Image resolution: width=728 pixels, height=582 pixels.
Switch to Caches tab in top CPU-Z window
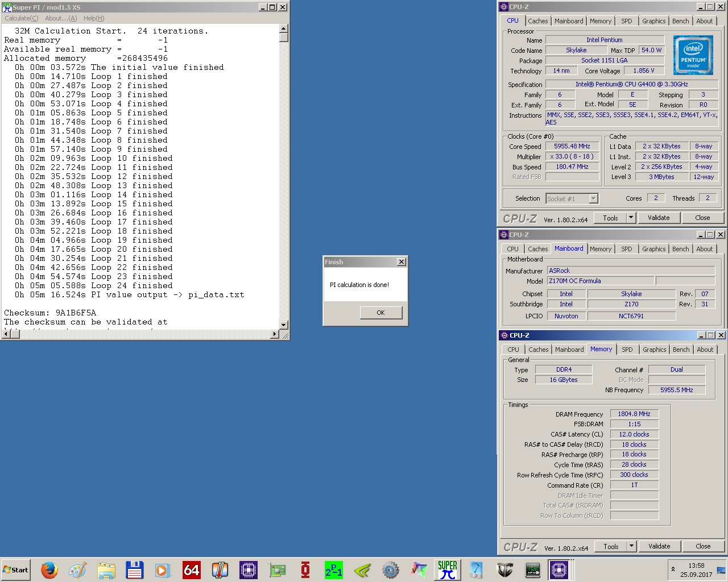coord(537,21)
